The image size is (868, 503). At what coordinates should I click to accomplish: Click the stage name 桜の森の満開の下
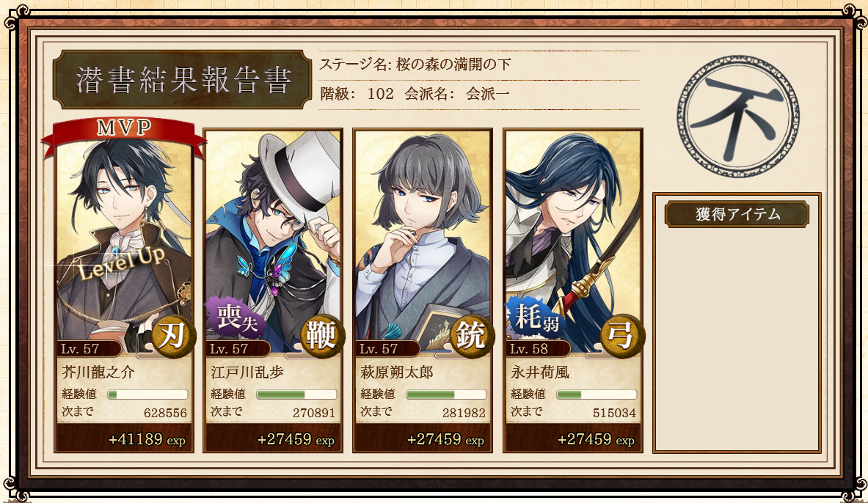coord(453,65)
